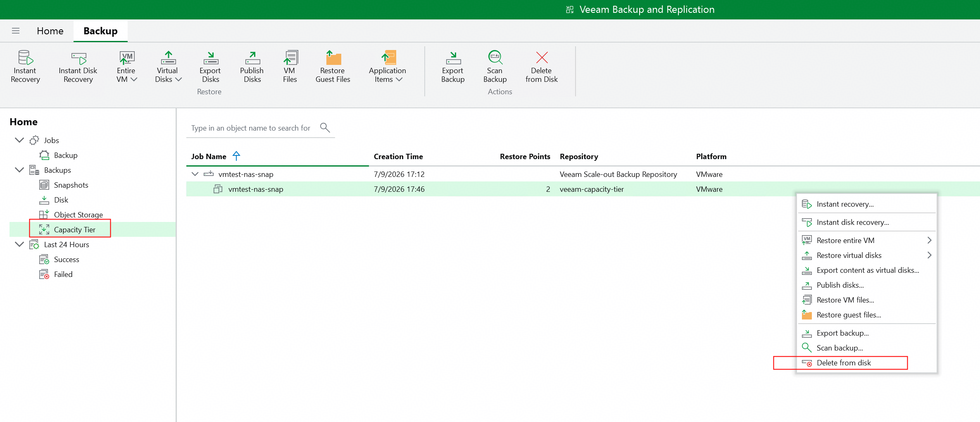Sort by the Creation Time column
This screenshot has height=422, width=980.
pyautogui.click(x=398, y=157)
